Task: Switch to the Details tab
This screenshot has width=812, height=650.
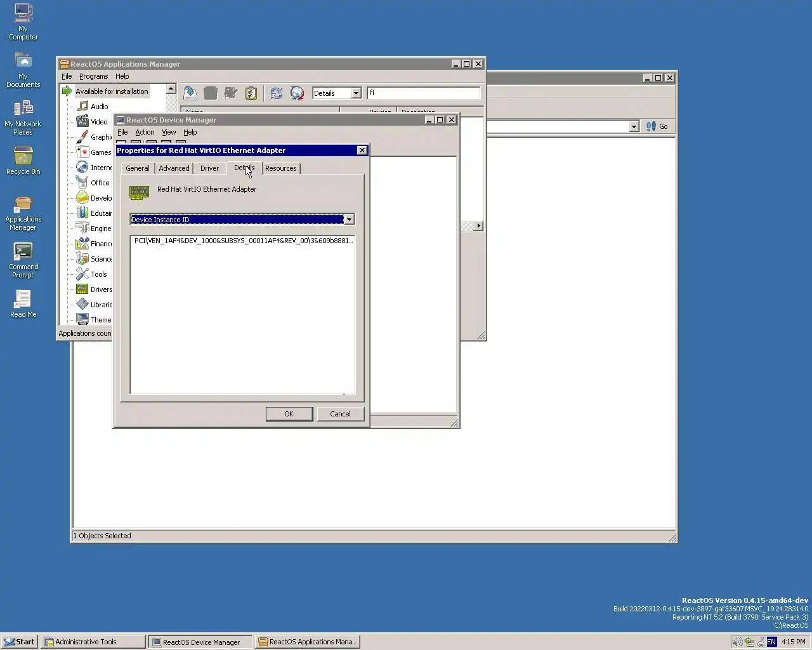Action: coord(244,168)
